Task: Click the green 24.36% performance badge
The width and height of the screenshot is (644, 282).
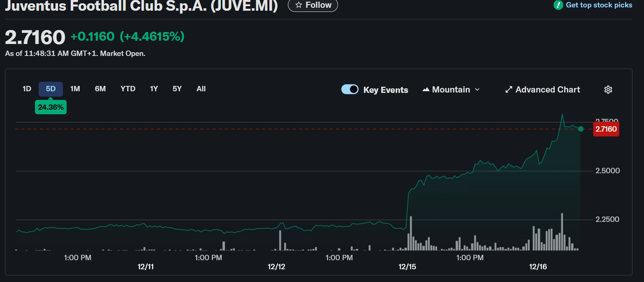Action: (x=51, y=107)
